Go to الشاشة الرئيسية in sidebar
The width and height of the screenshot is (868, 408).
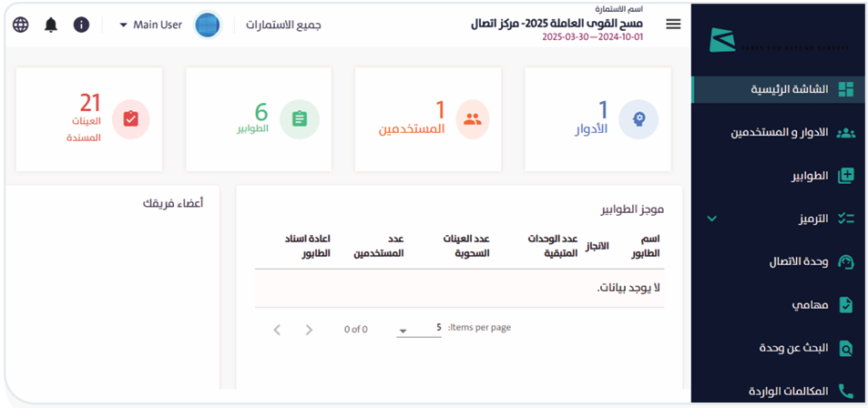pyautogui.click(x=788, y=89)
